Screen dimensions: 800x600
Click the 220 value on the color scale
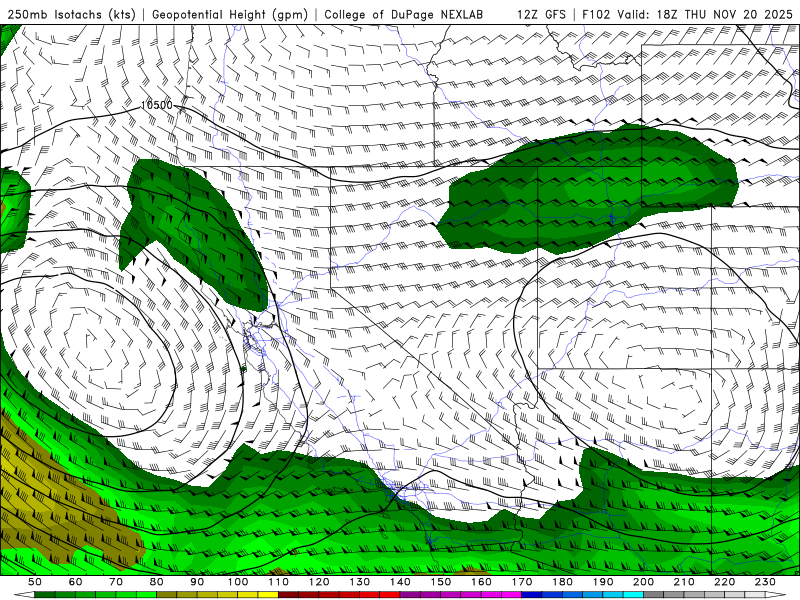[724, 582]
